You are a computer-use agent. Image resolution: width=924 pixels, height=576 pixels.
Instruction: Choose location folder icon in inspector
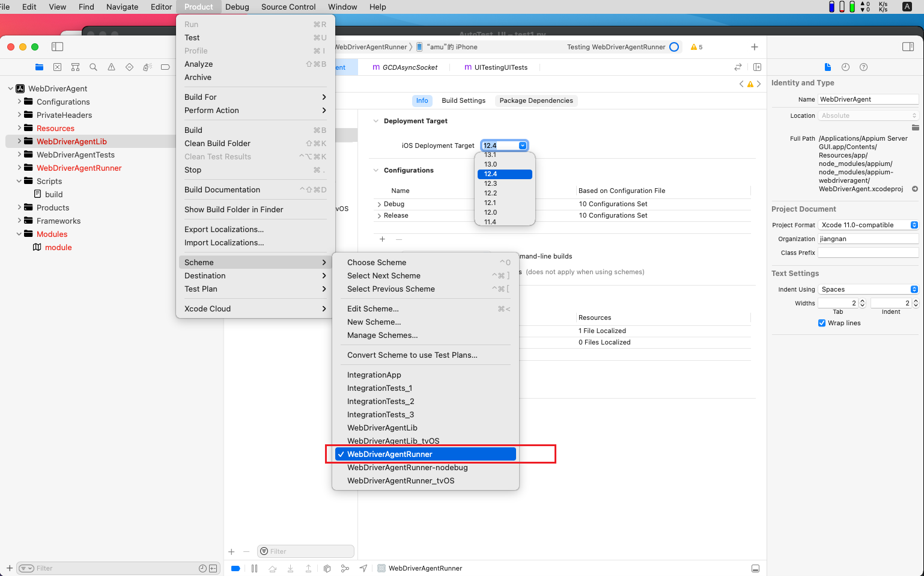(915, 127)
